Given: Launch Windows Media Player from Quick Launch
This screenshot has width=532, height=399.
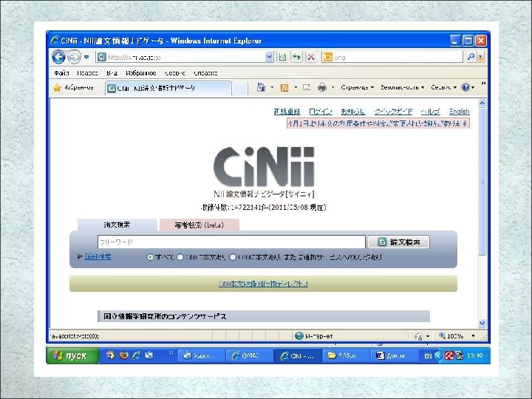Looking at the screenshot, I should click(111, 355).
